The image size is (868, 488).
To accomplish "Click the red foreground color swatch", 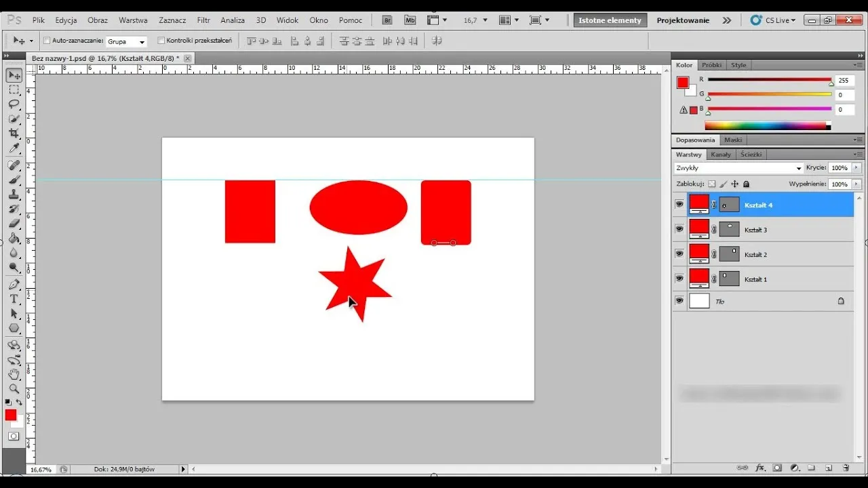I will pyautogui.click(x=10, y=415).
